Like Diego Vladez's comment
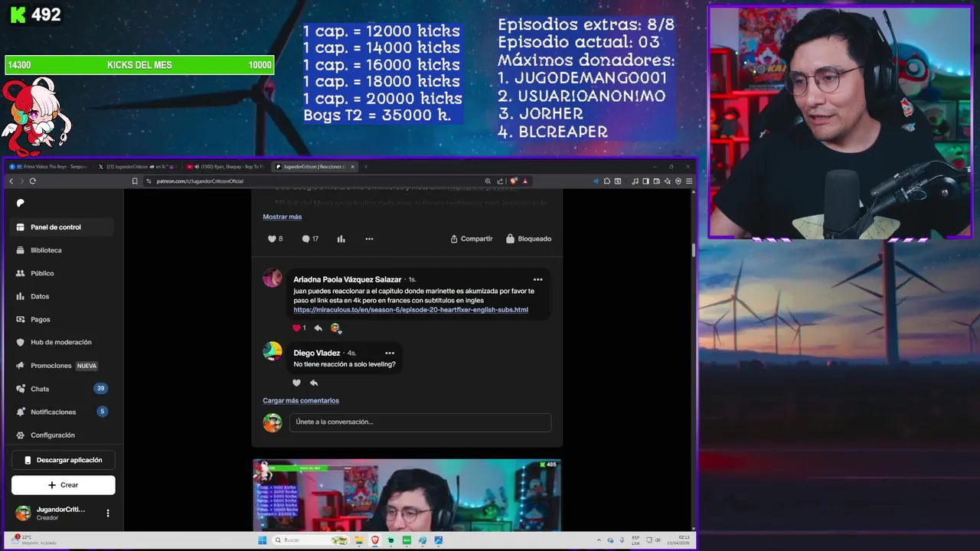980x551 pixels. [x=296, y=383]
